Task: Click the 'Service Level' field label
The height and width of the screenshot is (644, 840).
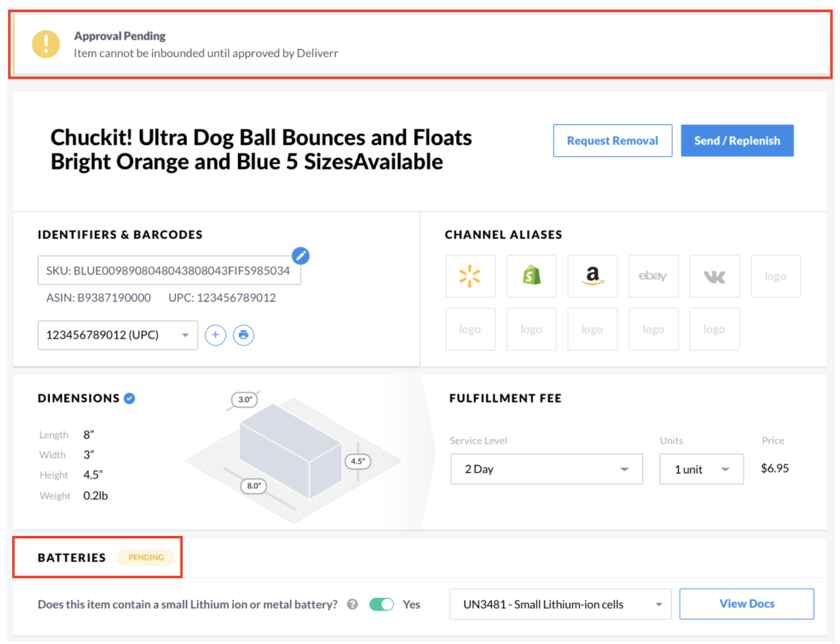Action: [478, 441]
